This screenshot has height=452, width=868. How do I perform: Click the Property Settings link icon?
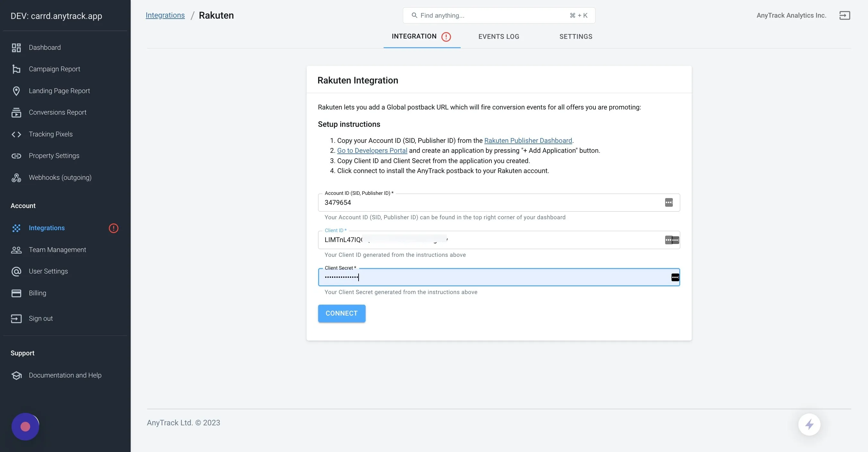pyautogui.click(x=16, y=156)
